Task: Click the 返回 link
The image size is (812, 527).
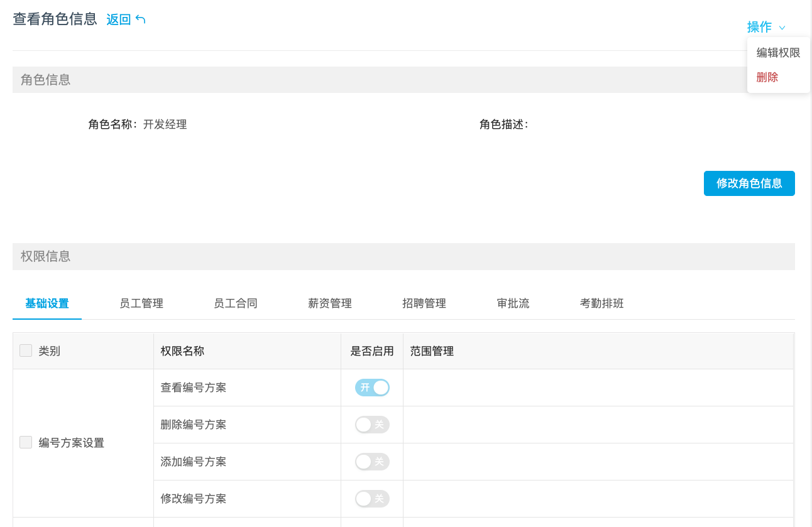Action: click(118, 19)
